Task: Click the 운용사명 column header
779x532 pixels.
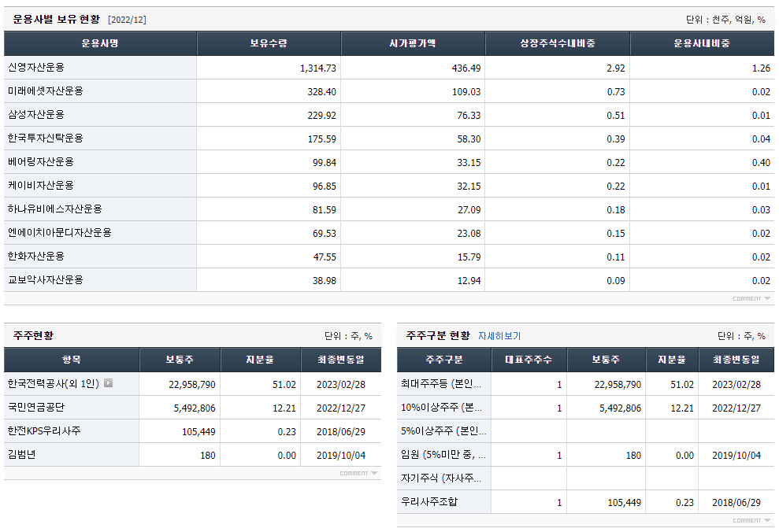Action: click(100, 43)
